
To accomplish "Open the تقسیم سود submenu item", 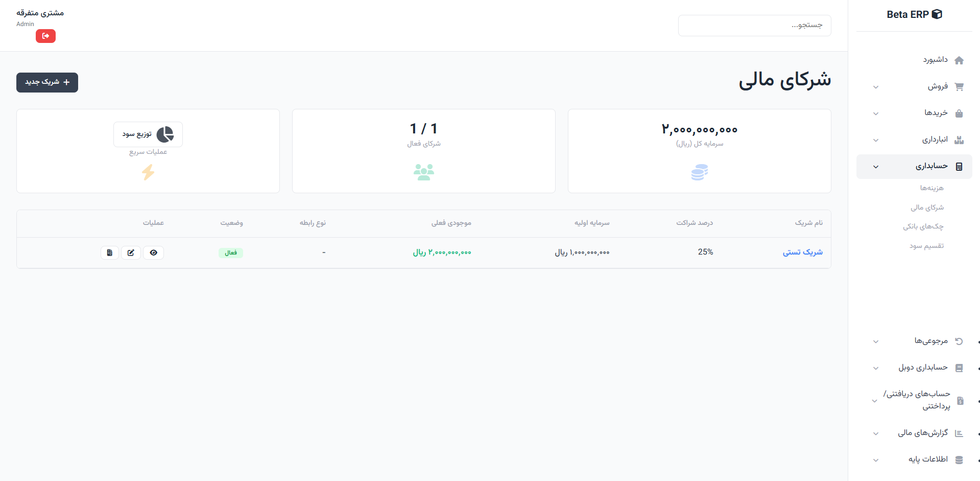I will (x=926, y=246).
